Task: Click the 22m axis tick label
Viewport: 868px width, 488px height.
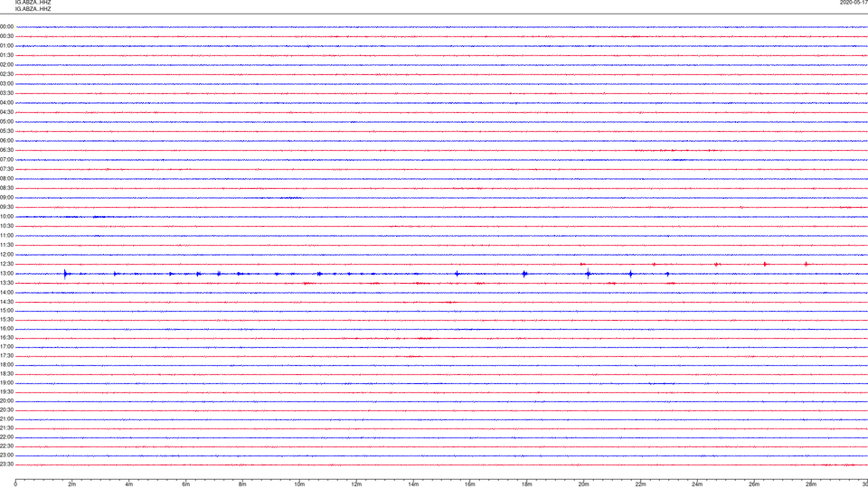Action: [x=640, y=484]
